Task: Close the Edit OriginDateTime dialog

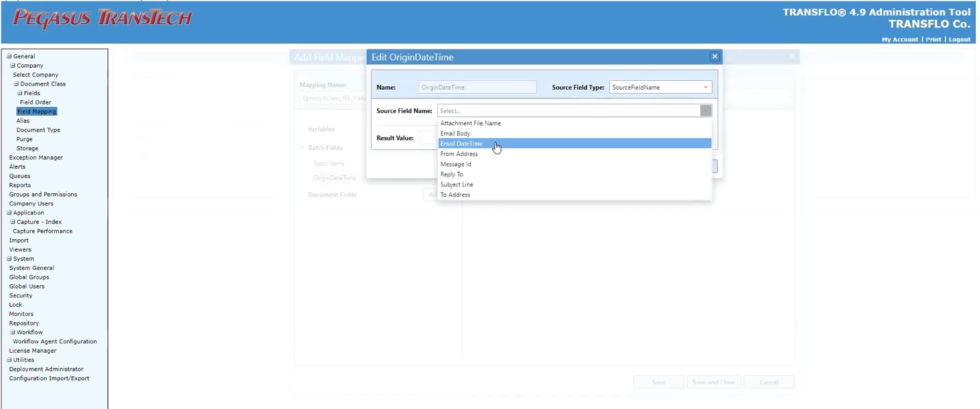Action: tap(714, 57)
